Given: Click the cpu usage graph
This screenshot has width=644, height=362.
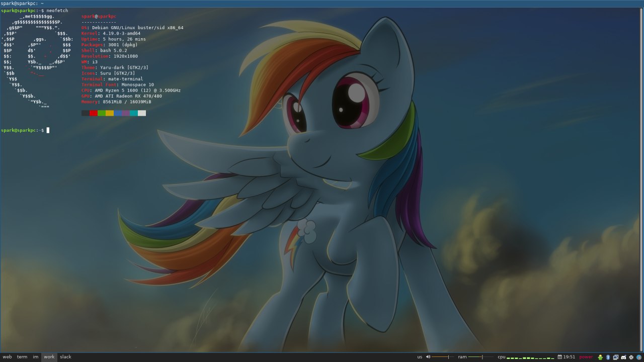Looking at the screenshot, I should click(530, 357).
